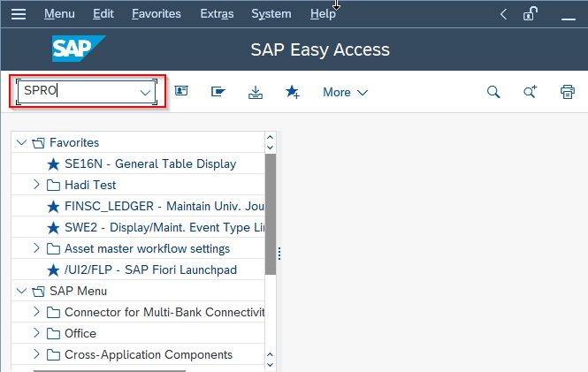Click the Print icon
Viewport: 588px width, 372px height.
[568, 92]
